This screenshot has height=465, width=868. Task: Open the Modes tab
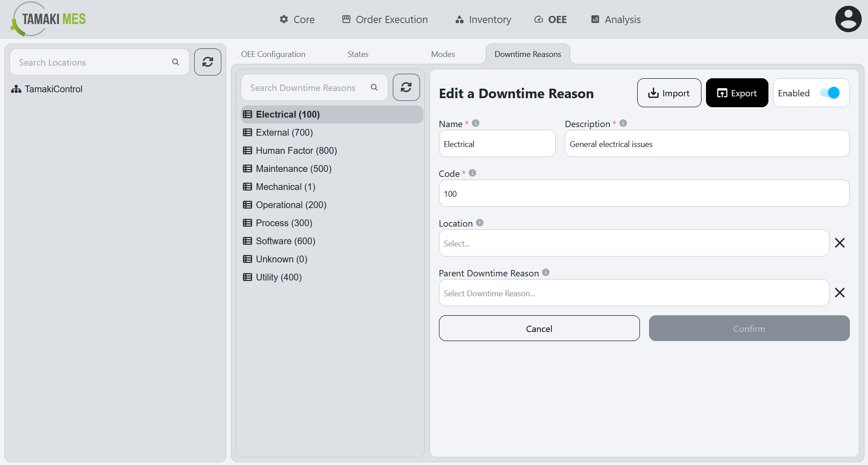[x=442, y=54]
